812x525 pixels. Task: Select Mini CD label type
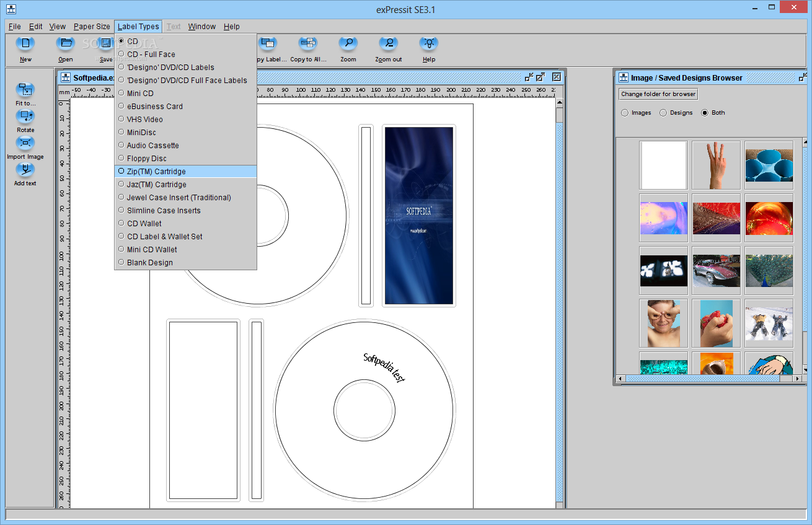tap(185, 94)
